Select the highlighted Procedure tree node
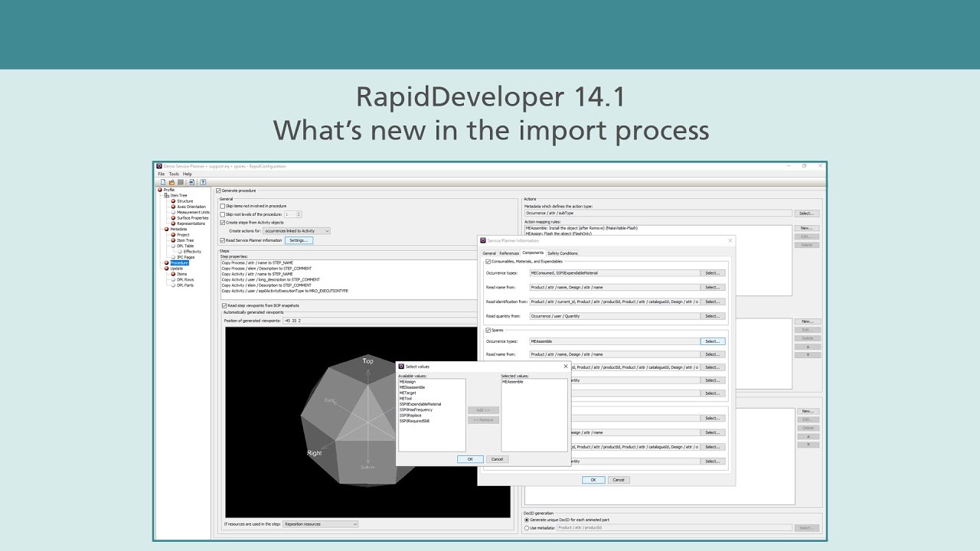The height and width of the screenshot is (551, 980). [x=178, y=262]
